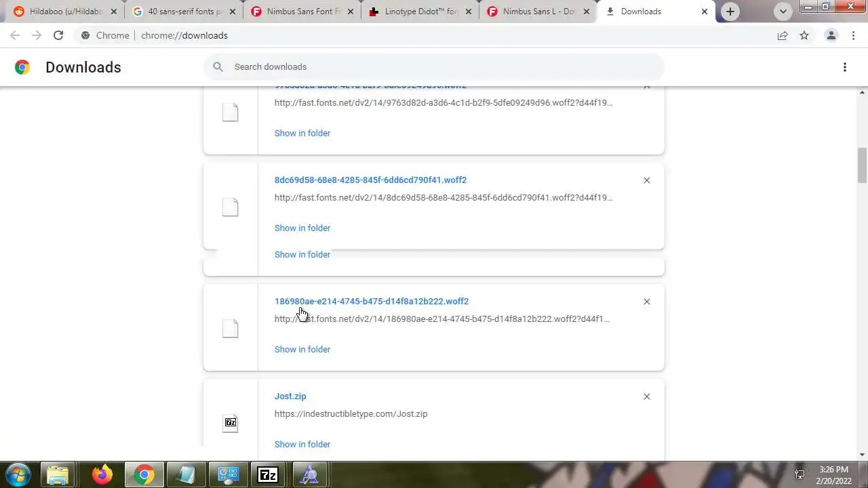
Task: Remove 8dc69d58 download from list
Action: click(x=647, y=180)
